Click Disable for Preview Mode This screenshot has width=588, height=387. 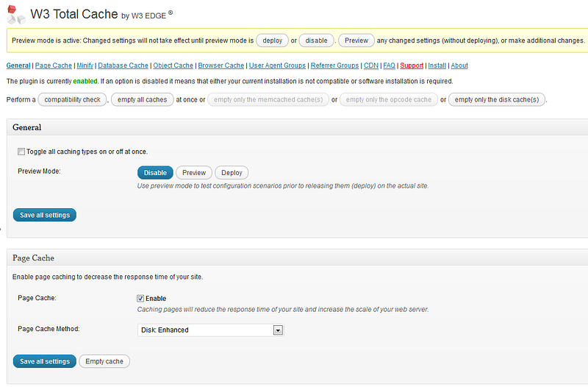point(155,173)
